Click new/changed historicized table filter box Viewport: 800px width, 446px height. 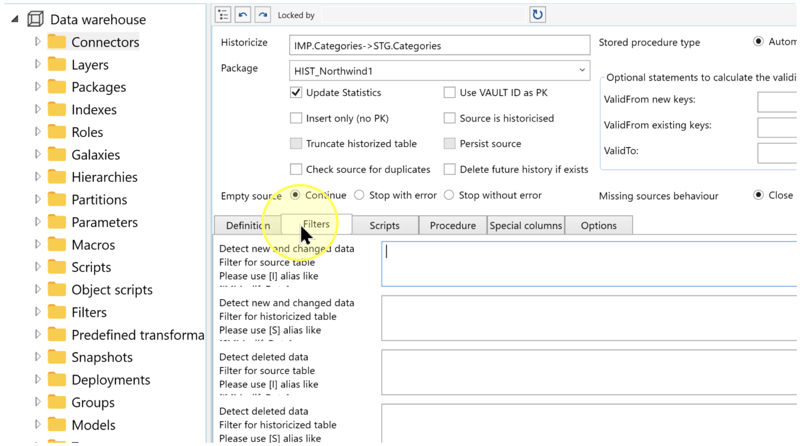(589, 318)
